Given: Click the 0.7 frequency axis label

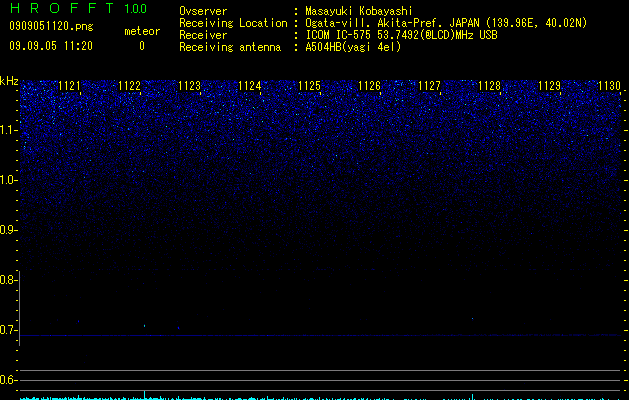Looking at the screenshot, I should (8, 330).
